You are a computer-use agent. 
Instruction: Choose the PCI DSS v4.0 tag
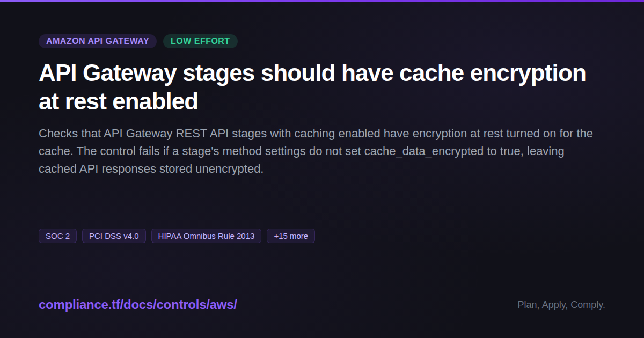pos(114,236)
